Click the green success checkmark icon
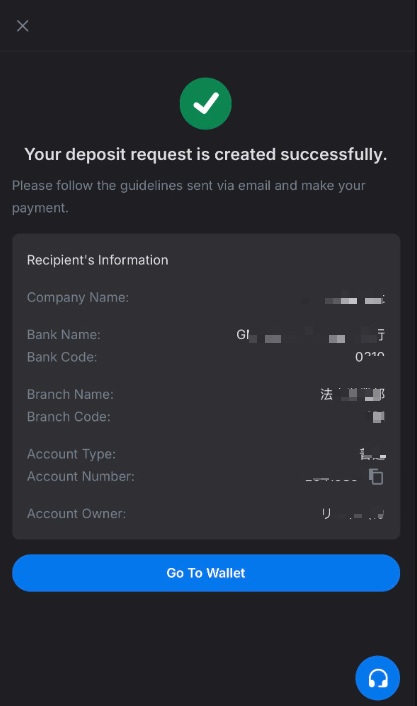The height and width of the screenshot is (706, 417). pos(206,104)
